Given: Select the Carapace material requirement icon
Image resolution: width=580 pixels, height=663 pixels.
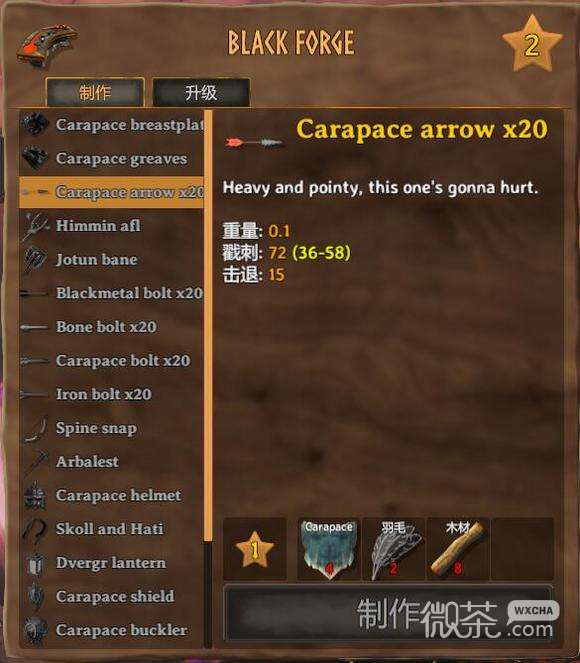Looking at the screenshot, I should 329,549.
